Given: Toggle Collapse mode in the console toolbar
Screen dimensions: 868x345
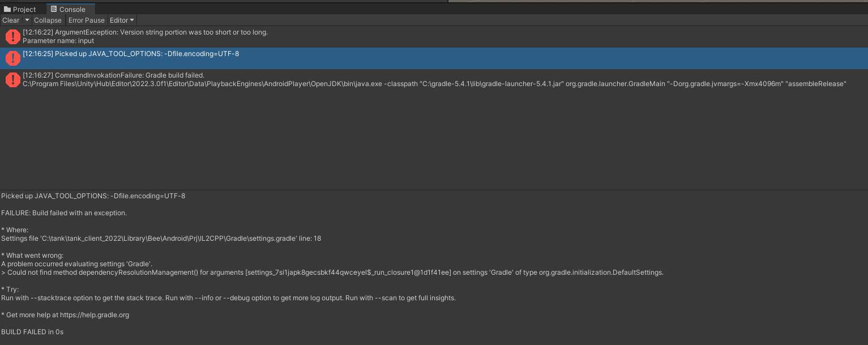Looking at the screenshot, I should [48, 20].
